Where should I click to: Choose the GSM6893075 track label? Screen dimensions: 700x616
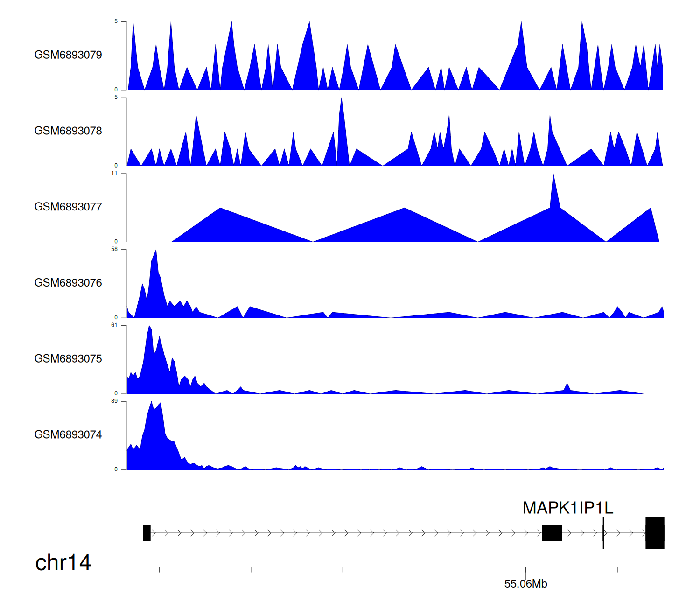(x=68, y=359)
